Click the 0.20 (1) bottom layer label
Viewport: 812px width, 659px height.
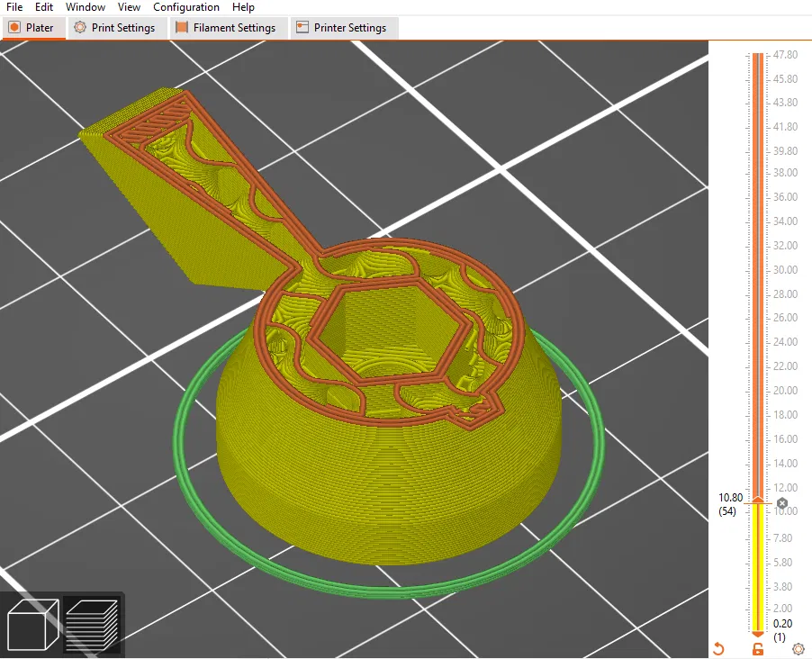pos(782,630)
